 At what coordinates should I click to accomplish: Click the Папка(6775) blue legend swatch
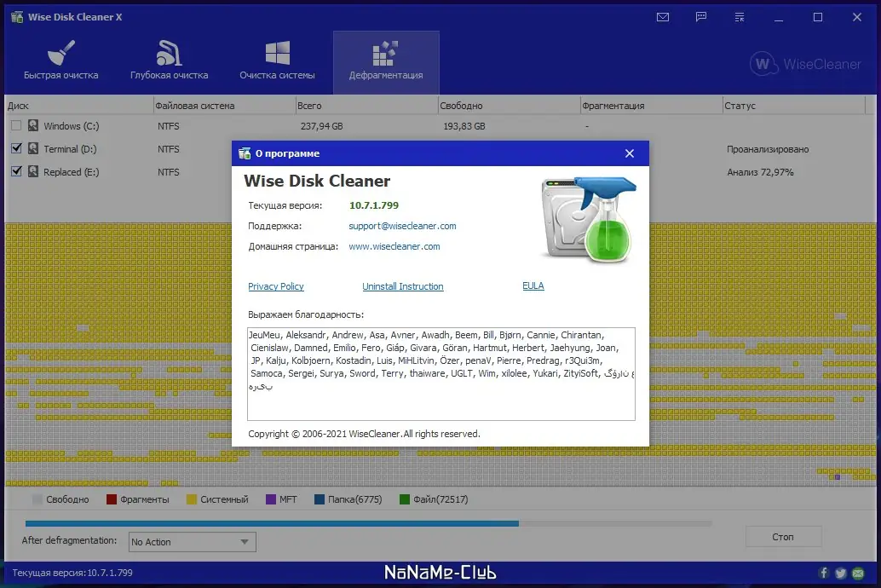[320, 499]
